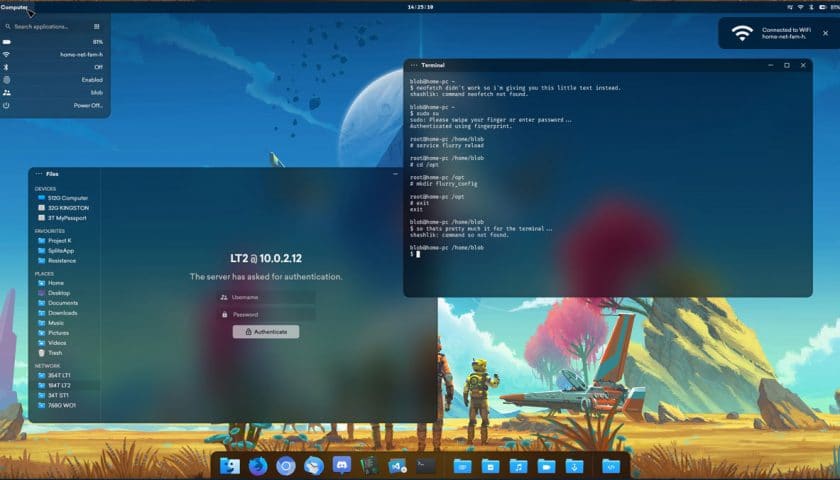The height and width of the screenshot is (480, 840).
Task: Open the Terminal window's three-dot menu
Action: click(414, 65)
